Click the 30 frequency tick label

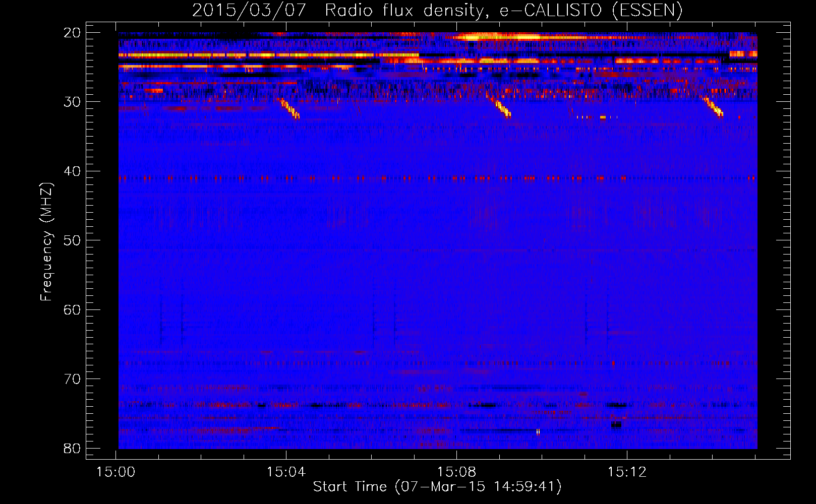73,101
